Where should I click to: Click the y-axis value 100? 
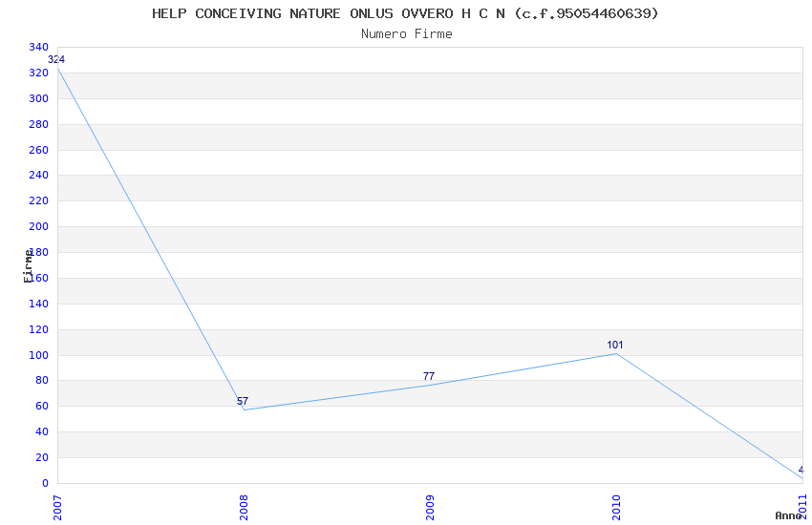[x=38, y=355]
